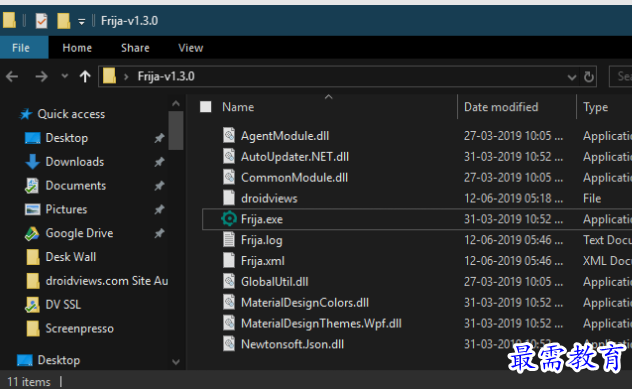Click the pin icon next to Pictures

[159, 210]
